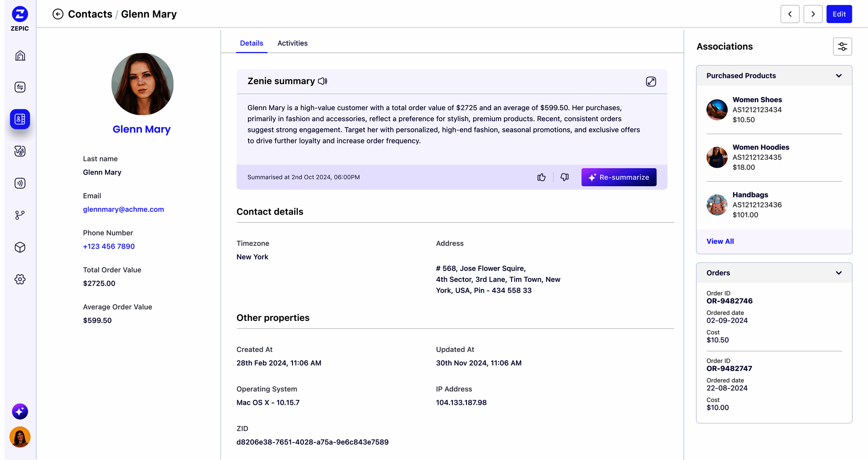Dislike the summary with thumbs down

coord(564,177)
